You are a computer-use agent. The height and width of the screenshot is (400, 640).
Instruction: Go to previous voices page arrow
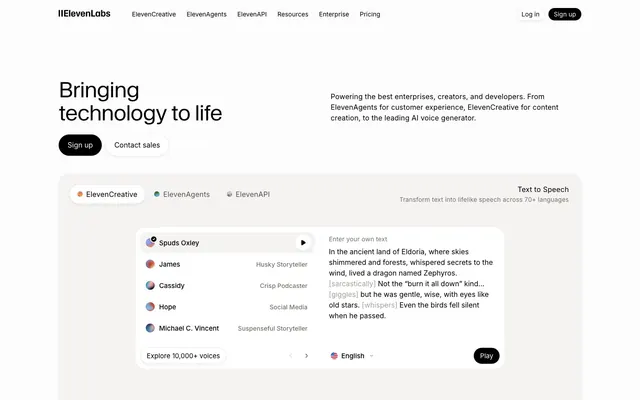(291, 356)
